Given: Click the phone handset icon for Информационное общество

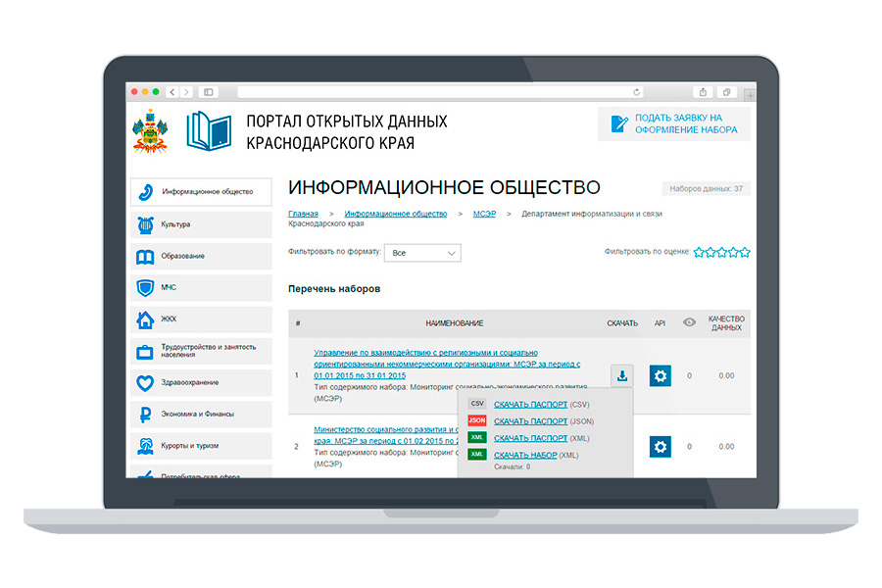Looking at the screenshot, I should [x=146, y=192].
